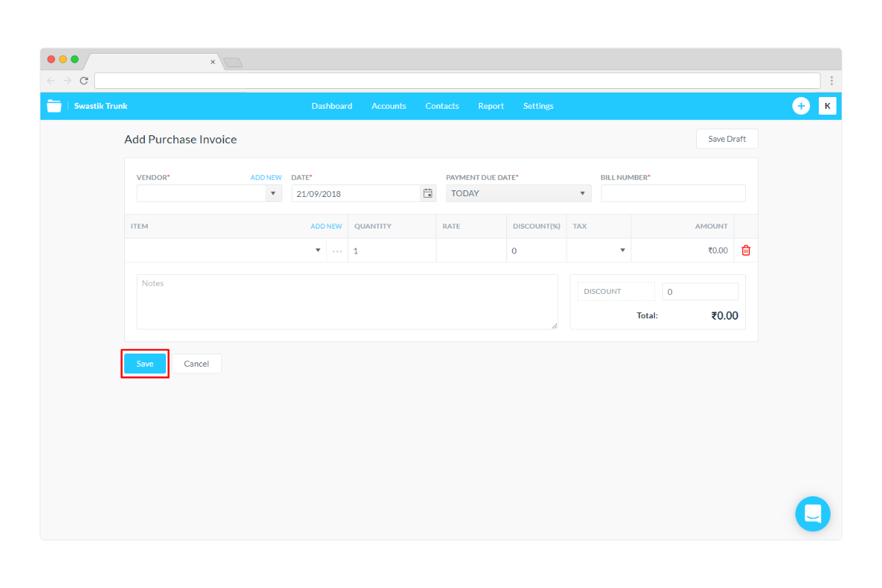
Task: Click the folder logo icon beside Swastik Trunk
Action: click(54, 106)
